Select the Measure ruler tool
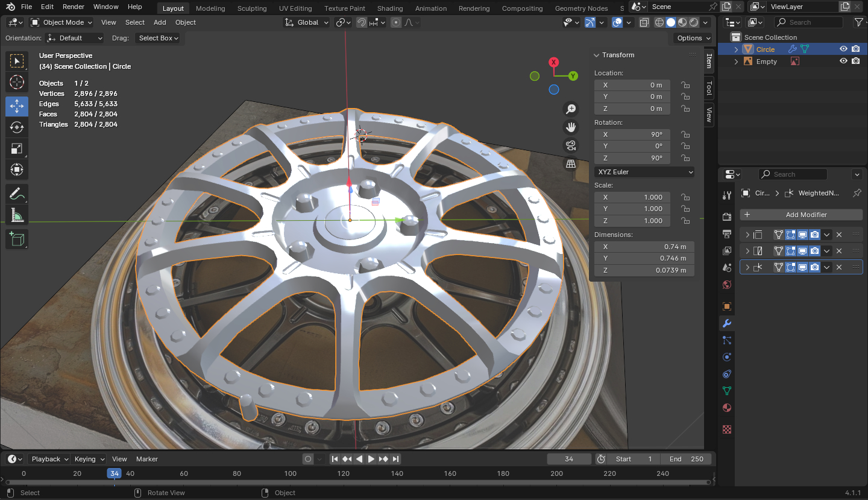Screen dimensions: 868x500 [17, 215]
